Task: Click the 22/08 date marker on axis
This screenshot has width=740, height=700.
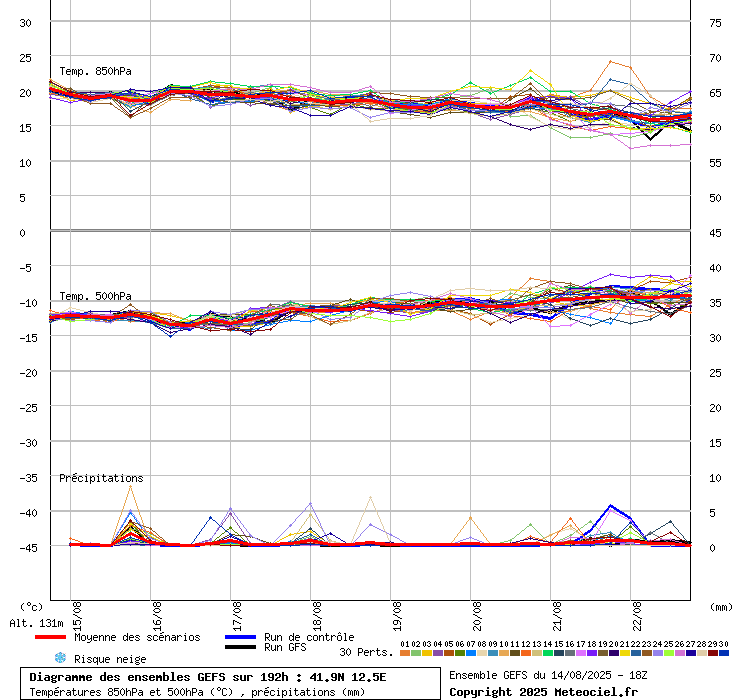Action: 637,613
